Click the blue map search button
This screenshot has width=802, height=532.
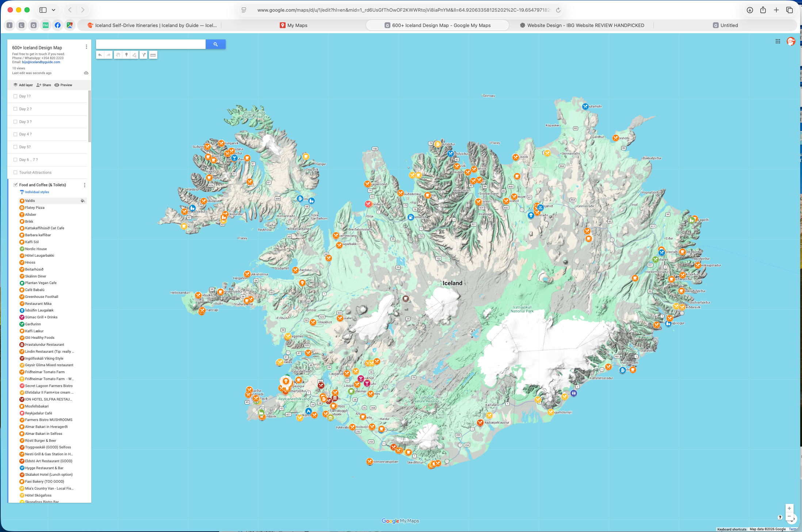215,44
